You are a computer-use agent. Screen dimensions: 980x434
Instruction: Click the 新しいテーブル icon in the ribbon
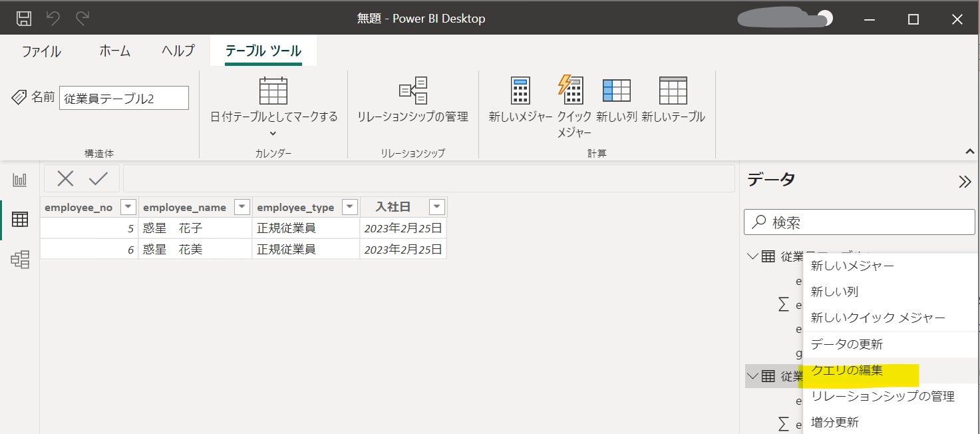[x=673, y=91]
